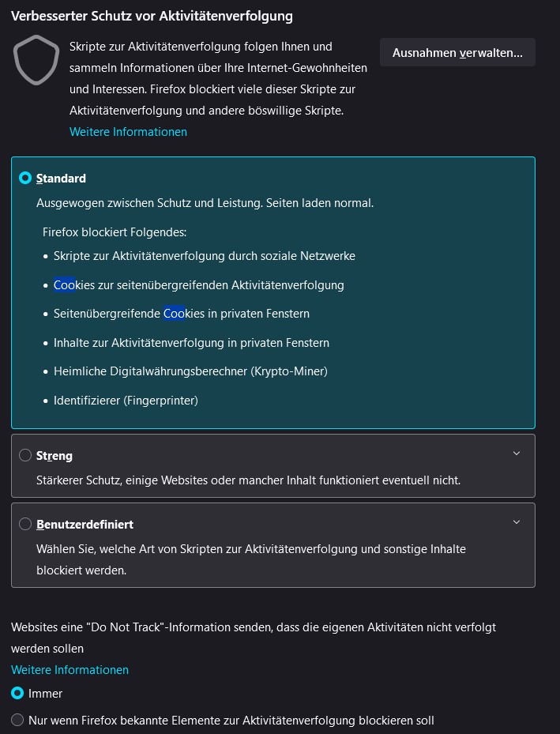Screen dimensions: 560x734
Task: Choose Immer for Do Not Track
Action: (17, 693)
